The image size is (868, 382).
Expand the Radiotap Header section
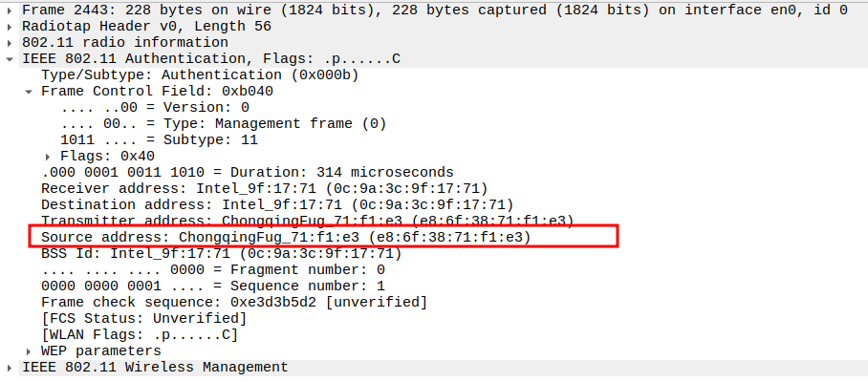click(x=11, y=27)
